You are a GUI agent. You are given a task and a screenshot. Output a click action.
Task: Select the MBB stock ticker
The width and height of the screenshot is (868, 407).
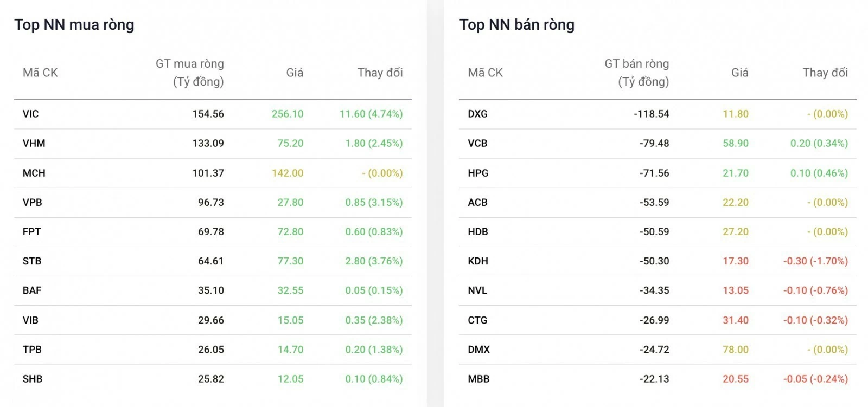click(x=478, y=379)
